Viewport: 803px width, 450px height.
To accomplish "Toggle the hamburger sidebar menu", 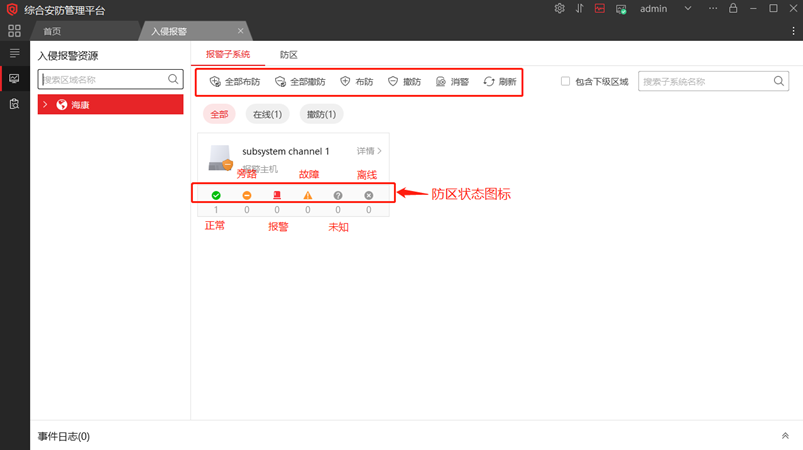I will pos(14,53).
